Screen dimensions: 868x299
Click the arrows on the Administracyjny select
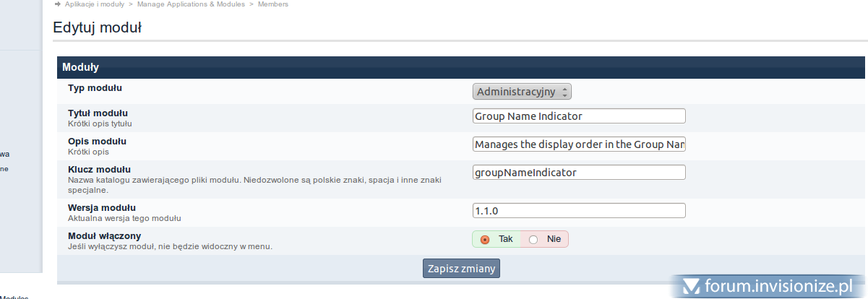pyautogui.click(x=565, y=92)
